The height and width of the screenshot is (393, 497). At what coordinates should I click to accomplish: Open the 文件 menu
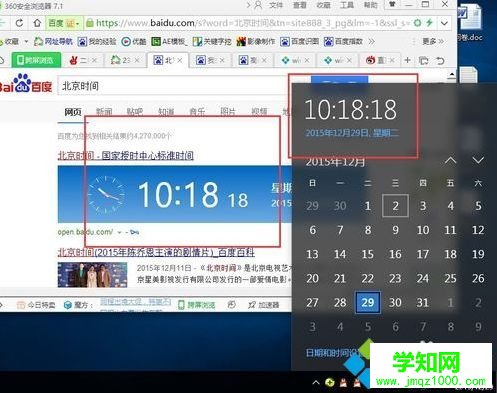(x=276, y=5)
